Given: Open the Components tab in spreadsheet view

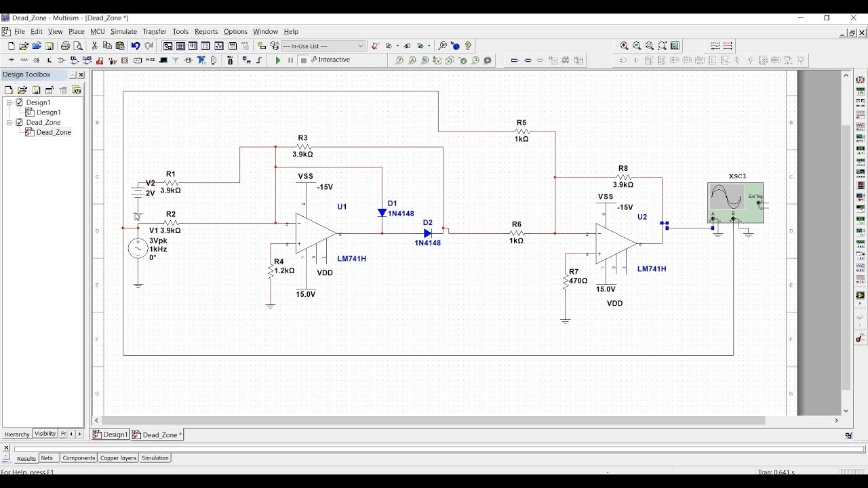Looking at the screenshot, I should pos(79,458).
